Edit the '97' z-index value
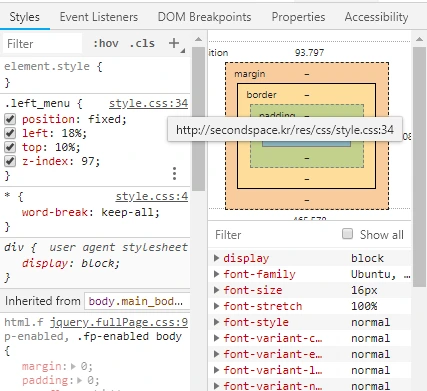 pos(88,161)
